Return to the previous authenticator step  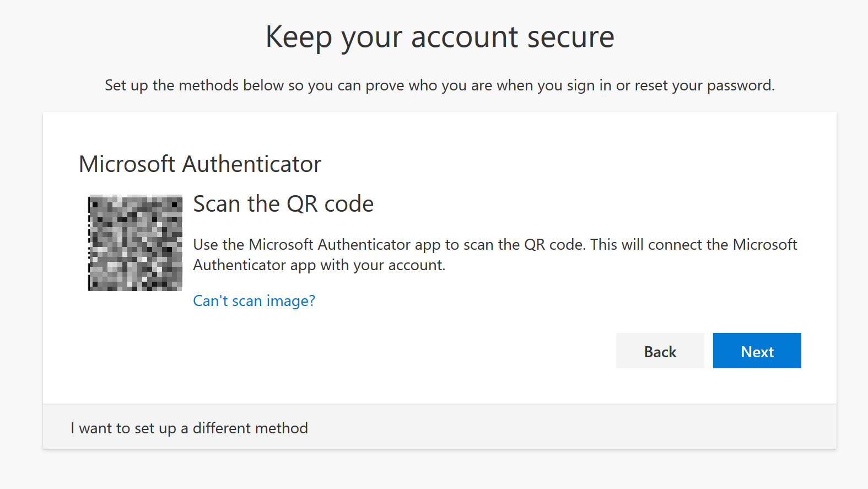tap(660, 351)
